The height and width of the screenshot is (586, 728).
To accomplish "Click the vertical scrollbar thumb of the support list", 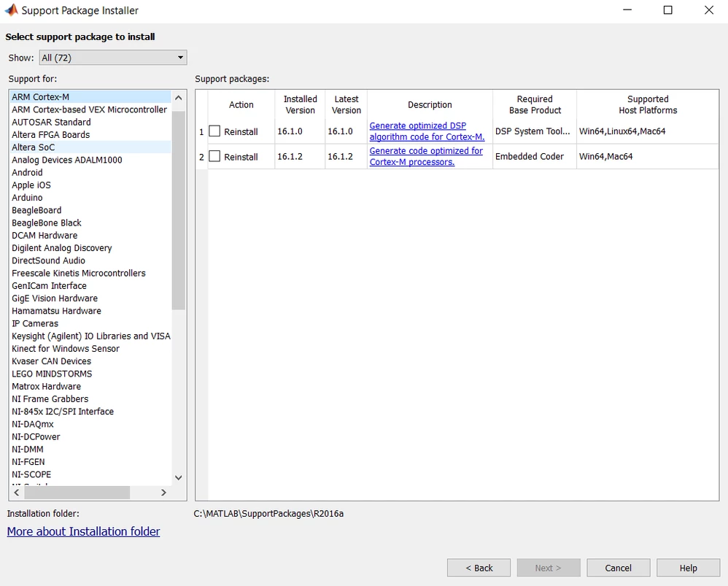I will click(x=178, y=210).
